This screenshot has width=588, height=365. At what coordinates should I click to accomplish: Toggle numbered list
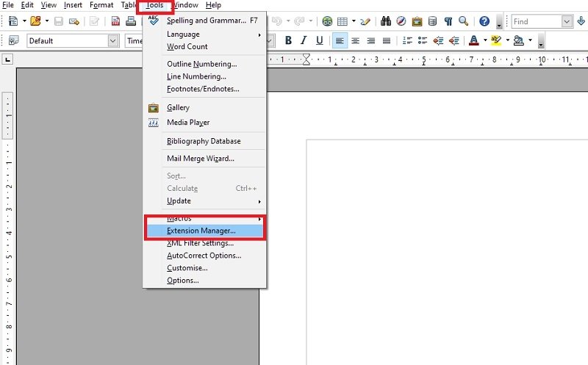[407, 40]
